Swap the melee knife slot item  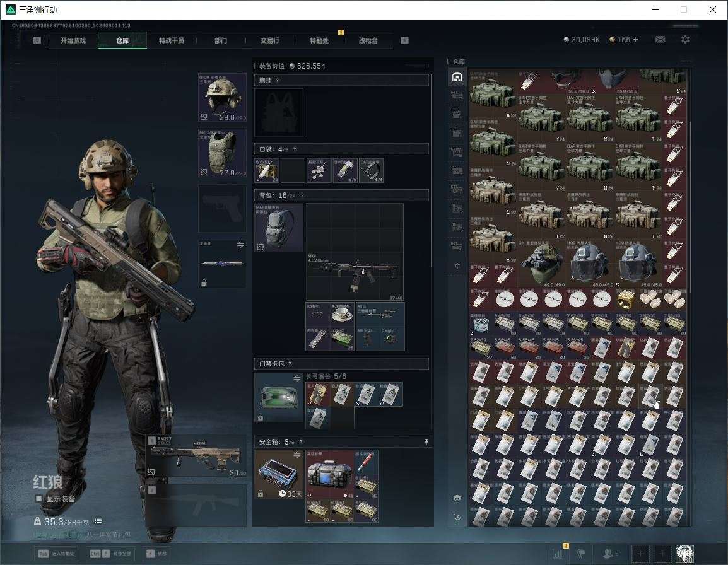point(240,245)
